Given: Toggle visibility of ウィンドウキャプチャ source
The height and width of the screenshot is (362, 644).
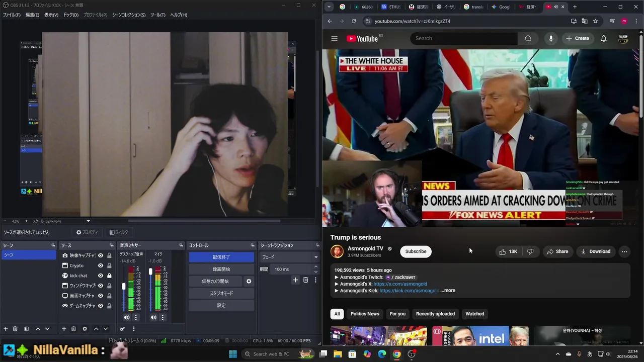Looking at the screenshot, I should (x=101, y=286).
